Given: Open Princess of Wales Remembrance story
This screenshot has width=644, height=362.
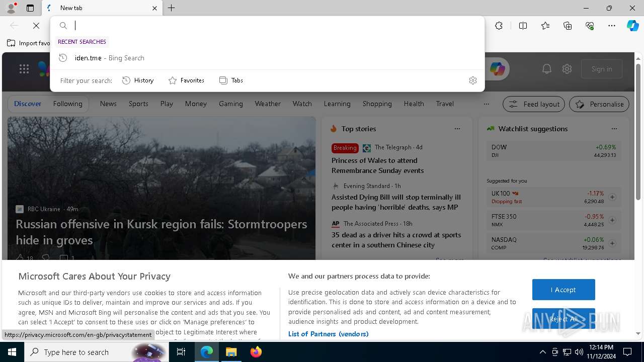Looking at the screenshot, I should (378, 165).
